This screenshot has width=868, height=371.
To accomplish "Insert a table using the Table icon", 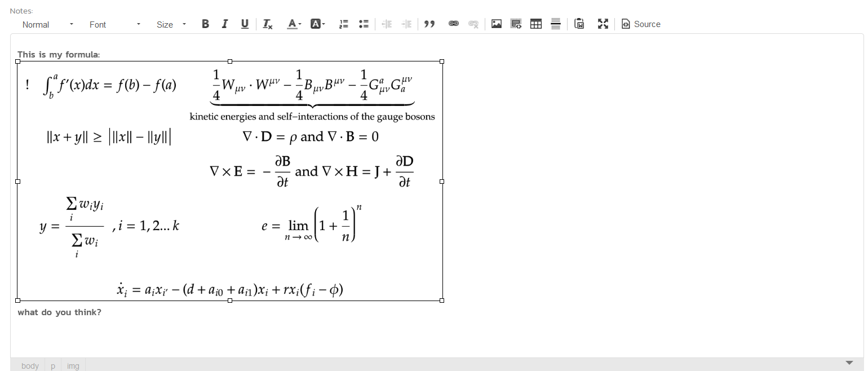I will pos(536,24).
